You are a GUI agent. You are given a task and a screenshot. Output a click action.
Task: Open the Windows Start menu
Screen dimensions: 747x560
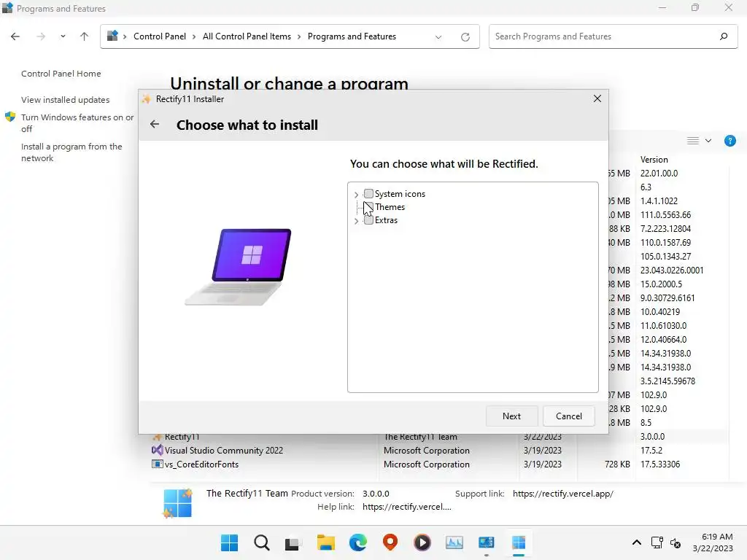tap(229, 542)
